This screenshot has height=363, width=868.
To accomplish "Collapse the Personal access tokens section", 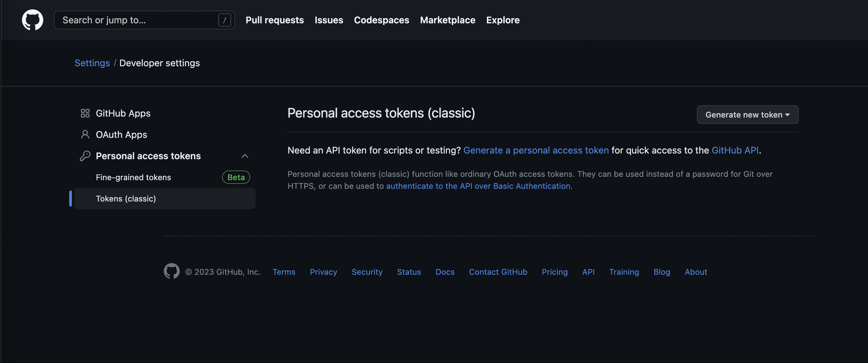I will coord(245,156).
